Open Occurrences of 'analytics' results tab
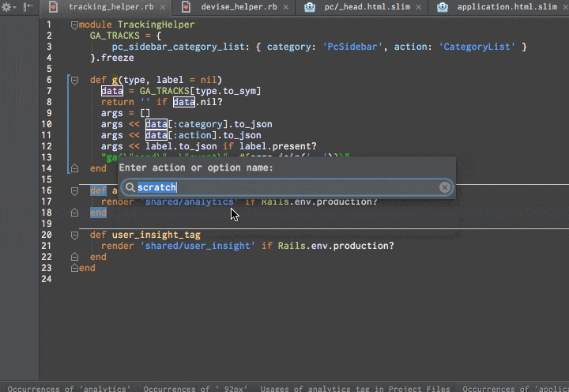Image resolution: width=569 pixels, height=392 pixels. coord(69,388)
